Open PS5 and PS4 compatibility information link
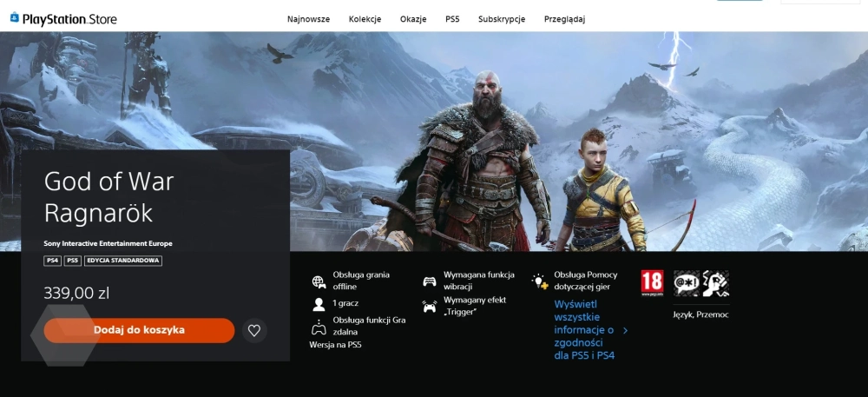 [584, 330]
